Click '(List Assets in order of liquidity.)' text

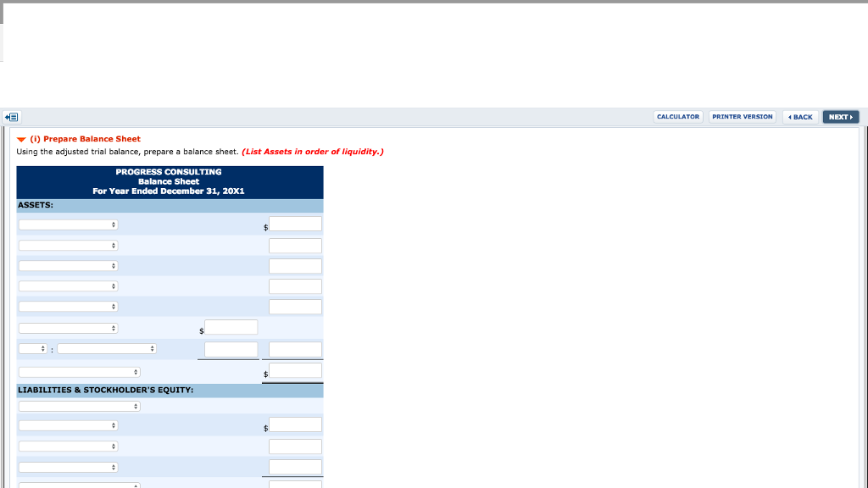(313, 152)
